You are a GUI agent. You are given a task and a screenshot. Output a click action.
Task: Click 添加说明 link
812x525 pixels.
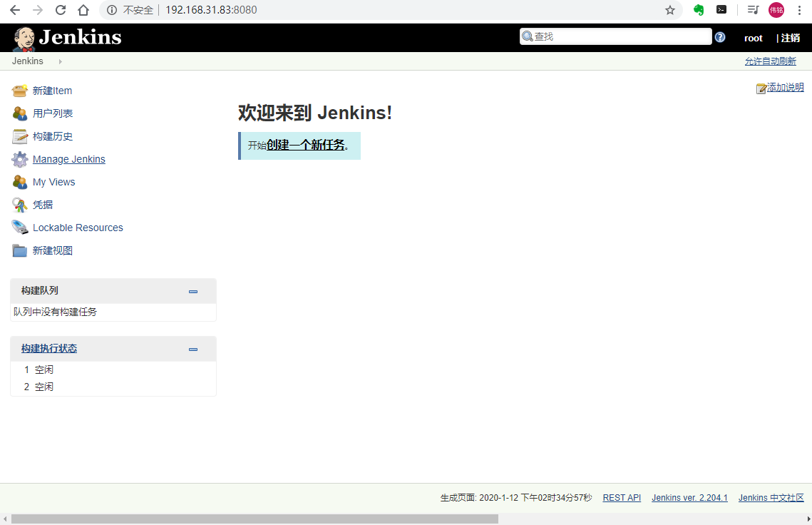pos(785,87)
